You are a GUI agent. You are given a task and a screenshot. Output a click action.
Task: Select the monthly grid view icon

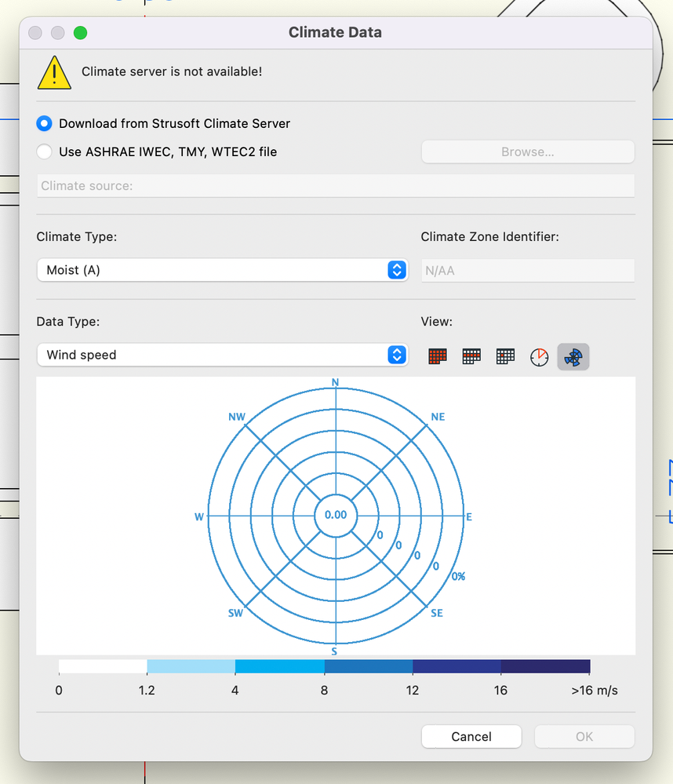click(x=471, y=356)
